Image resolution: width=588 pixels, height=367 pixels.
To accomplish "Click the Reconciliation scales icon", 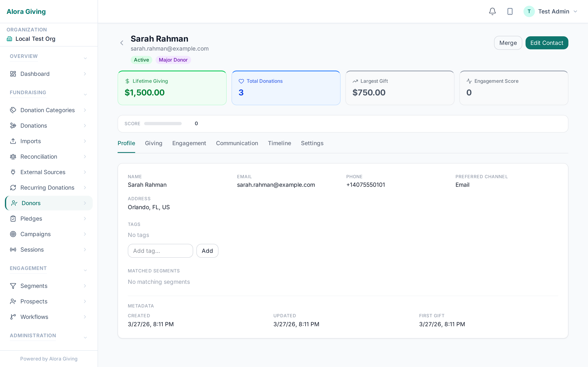I will click(x=13, y=157).
